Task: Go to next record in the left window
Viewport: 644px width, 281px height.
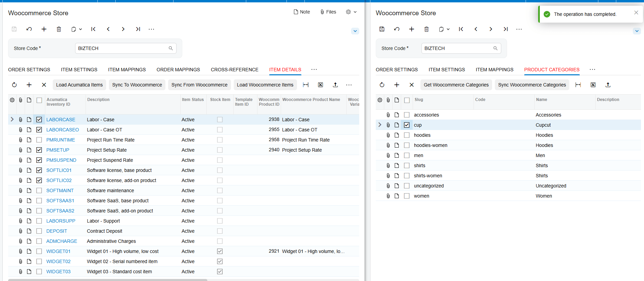Action: [123, 29]
